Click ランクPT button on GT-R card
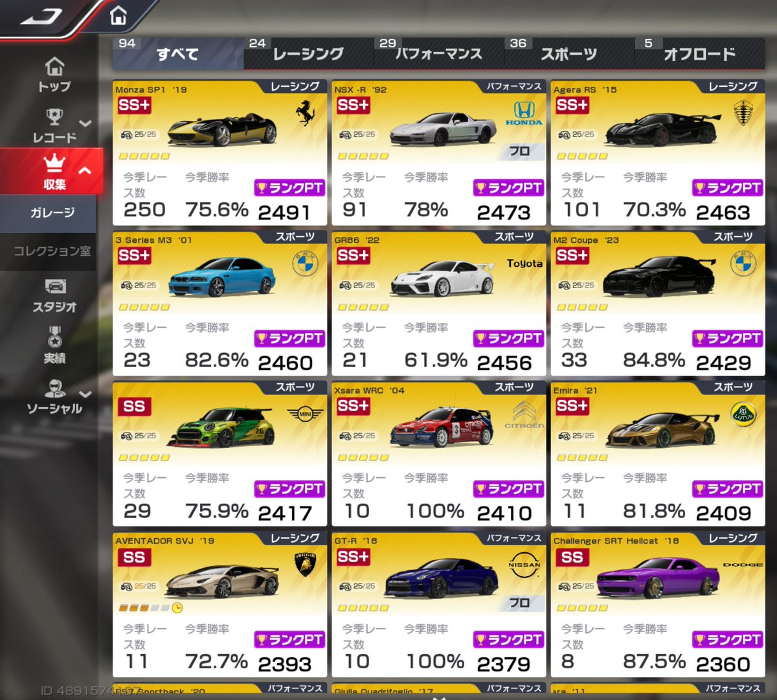Screen dimensions: 777x700 (508, 639)
